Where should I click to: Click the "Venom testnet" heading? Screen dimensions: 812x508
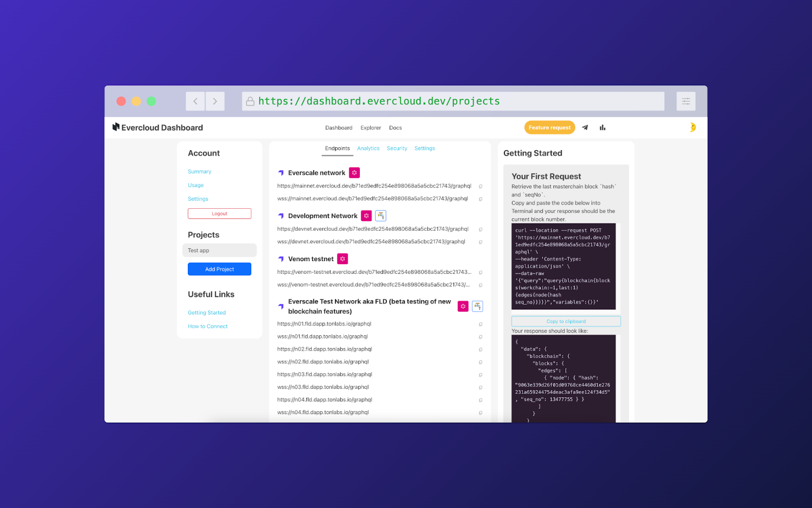coord(311,259)
